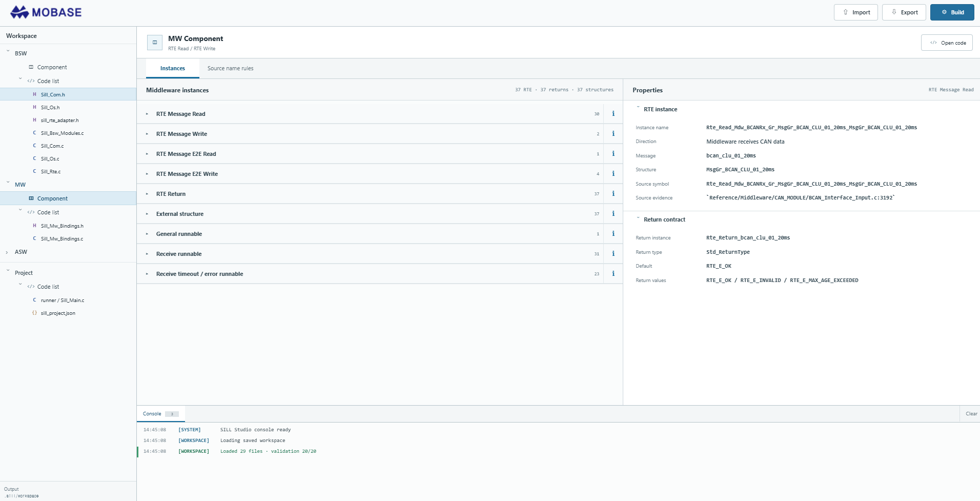
Task: Click the bcan_clu_01_20ms message value
Action: 731,156
